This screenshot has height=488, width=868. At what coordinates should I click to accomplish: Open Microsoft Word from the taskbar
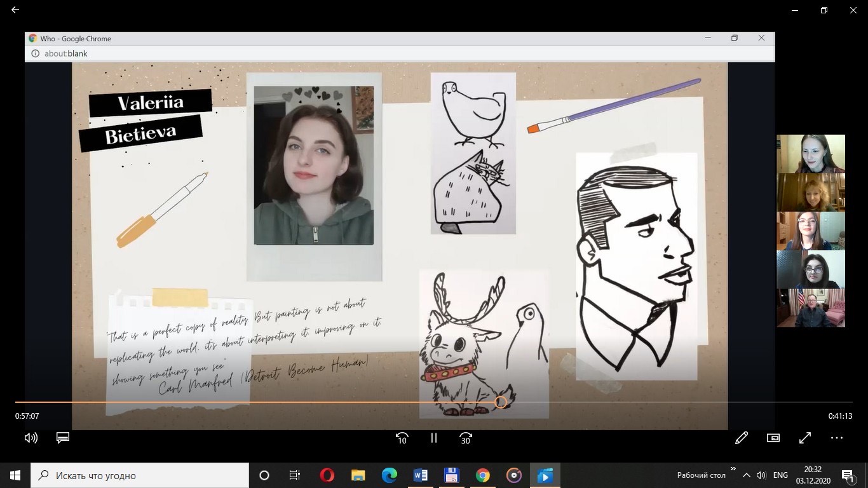[x=421, y=475]
